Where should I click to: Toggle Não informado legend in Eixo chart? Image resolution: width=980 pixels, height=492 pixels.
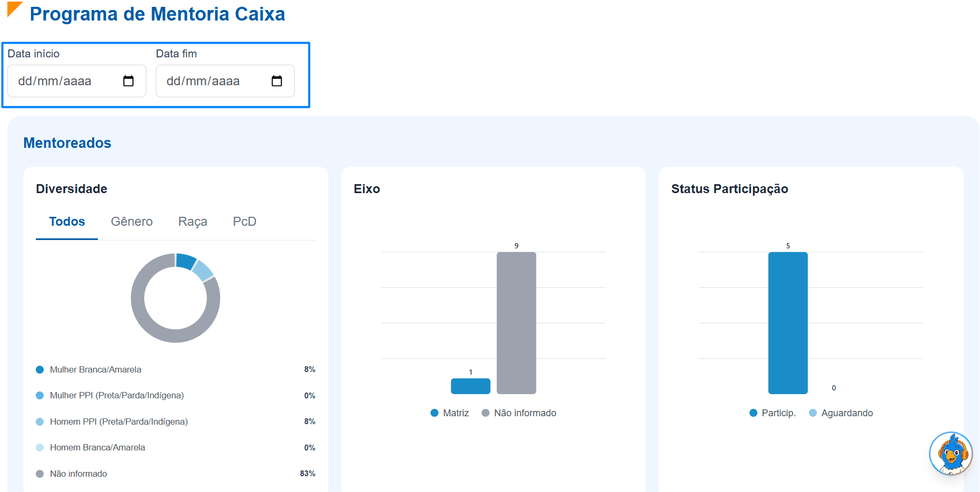coord(519,413)
